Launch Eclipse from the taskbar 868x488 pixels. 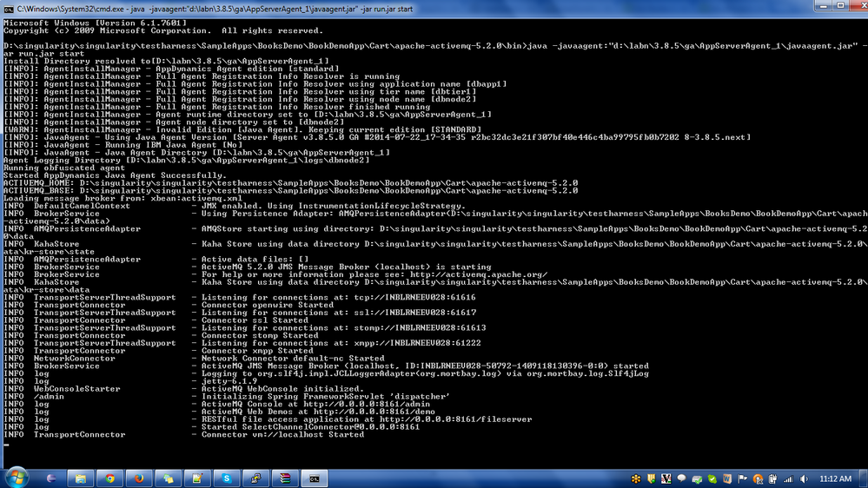(x=51, y=478)
